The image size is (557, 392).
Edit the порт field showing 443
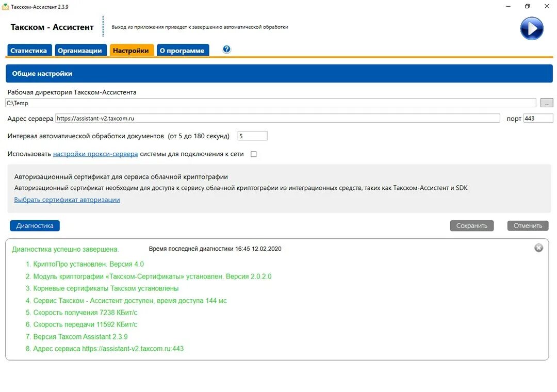(x=538, y=118)
